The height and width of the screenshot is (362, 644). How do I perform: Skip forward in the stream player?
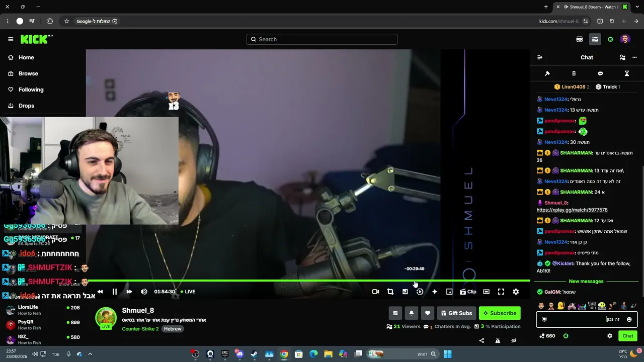tap(129, 292)
